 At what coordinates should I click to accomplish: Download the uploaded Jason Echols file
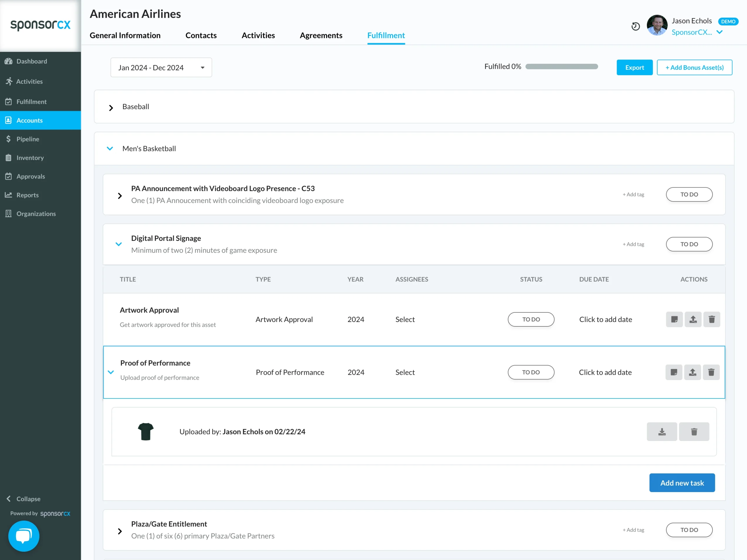click(662, 432)
